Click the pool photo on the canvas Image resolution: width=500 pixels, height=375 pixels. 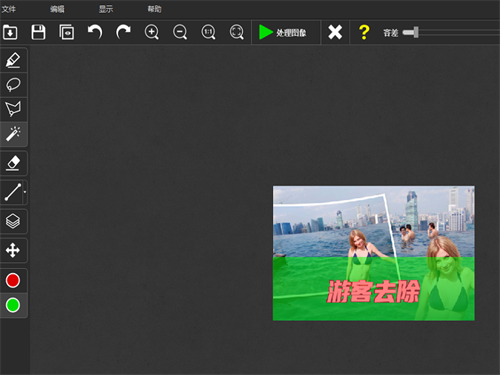[374, 253]
